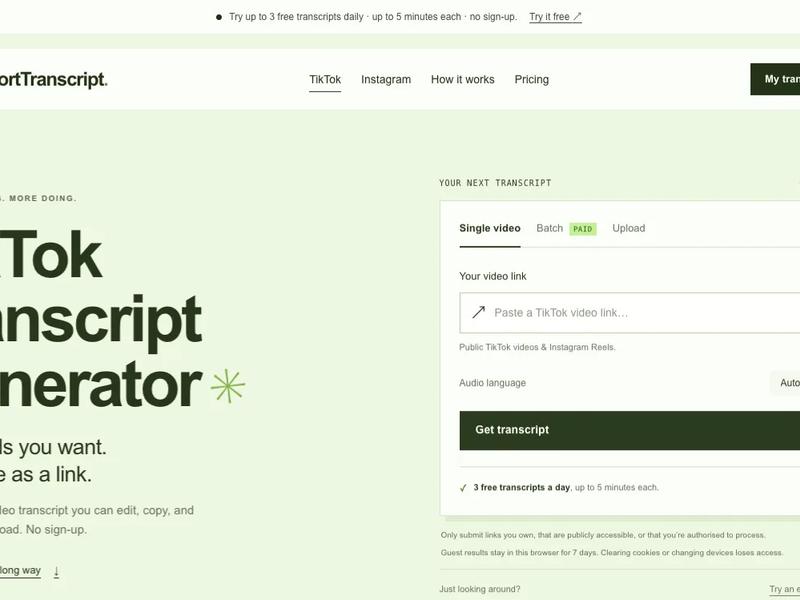Image resolution: width=800 pixels, height=600 pixels.
Task: Focus the TikTok video link input
Action: pyautogui.click(x=630, y=313)
